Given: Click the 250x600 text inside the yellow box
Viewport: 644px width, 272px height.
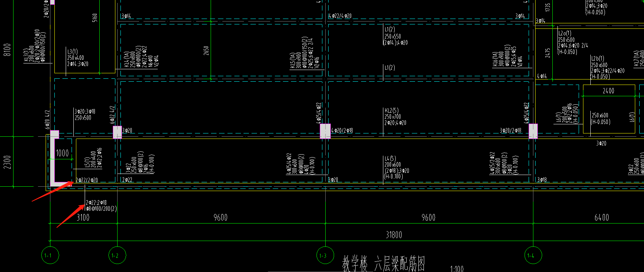Looking at the screenshot, I should click(x=600, y=116).
